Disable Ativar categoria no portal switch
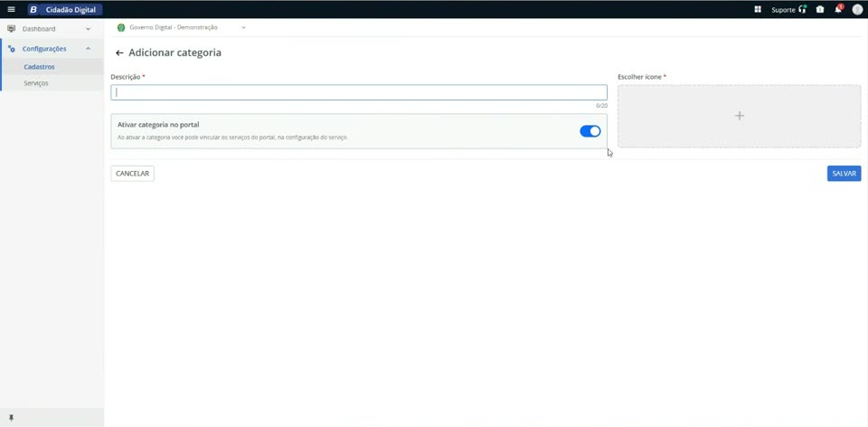The height and width of the screenshot is (427, 868). point(590,131)
